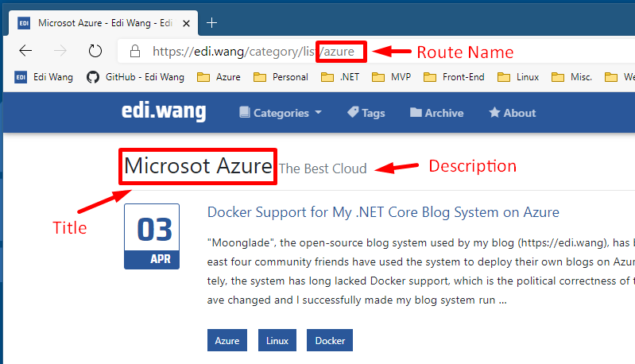635x364 pixels.
Task: Open a new tab with the plus button
Action: (x=212, y=23)
